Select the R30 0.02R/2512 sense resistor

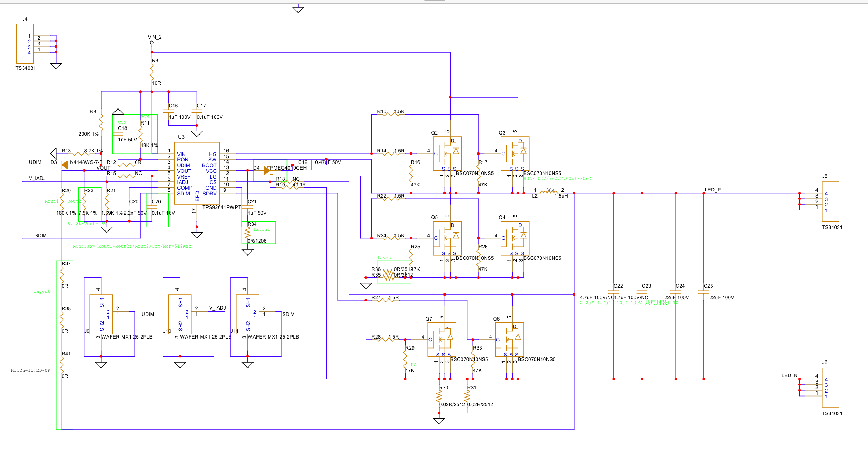pyautogui.click(x=439, y=396)
